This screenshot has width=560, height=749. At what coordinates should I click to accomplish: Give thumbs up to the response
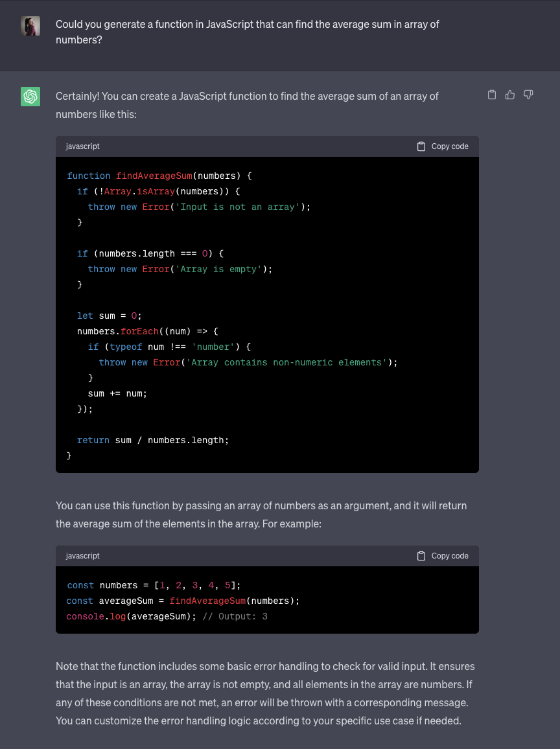[x=510, y=95]
